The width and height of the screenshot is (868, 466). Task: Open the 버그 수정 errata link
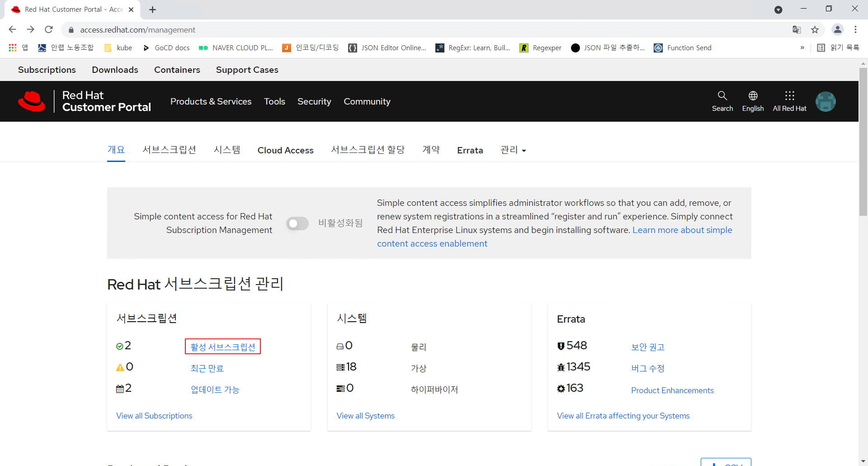648,368
